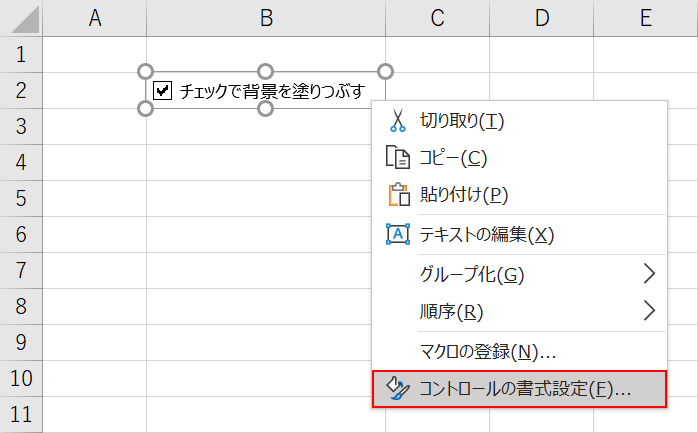Select row 10 header
The width and height of the screenshot is (698, 433).
click(x=21, y=379)
